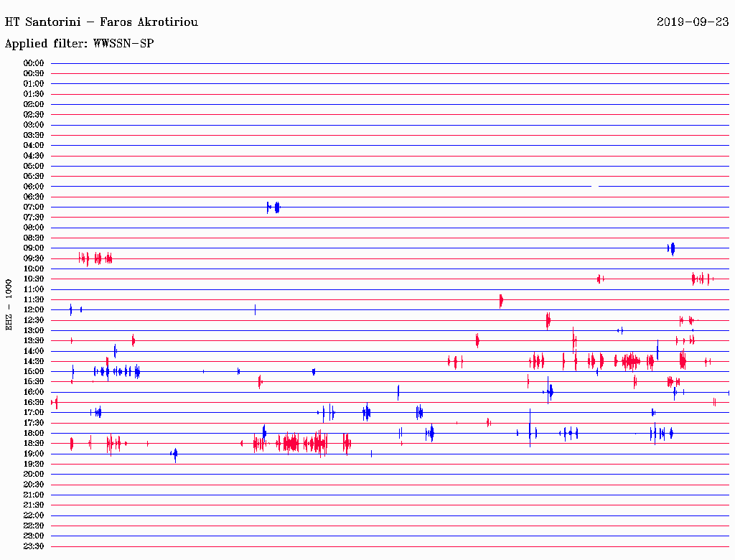Click the vertical 'EHZ – 1000' axis label
This screenshot has height=560, width=735.
pos(9,305)
